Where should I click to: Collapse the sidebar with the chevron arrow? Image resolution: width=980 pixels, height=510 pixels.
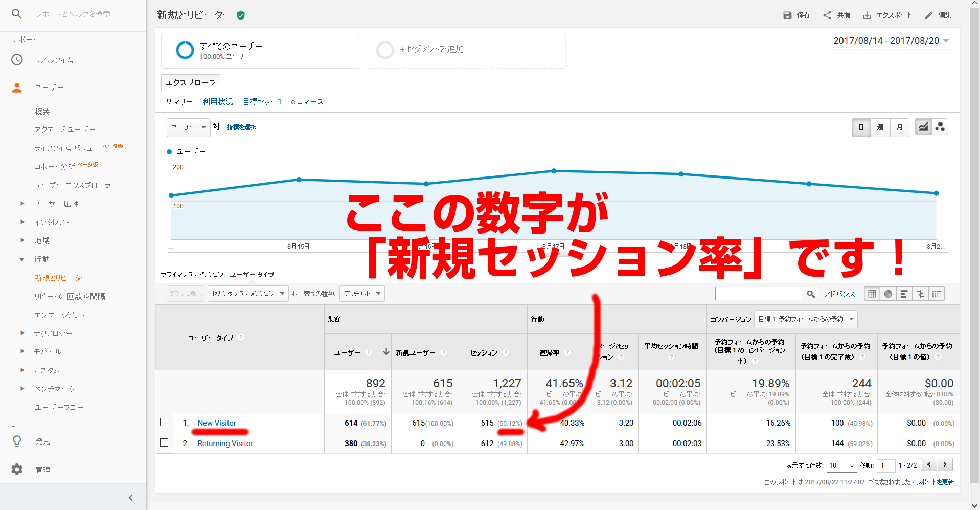click(131, 497)
